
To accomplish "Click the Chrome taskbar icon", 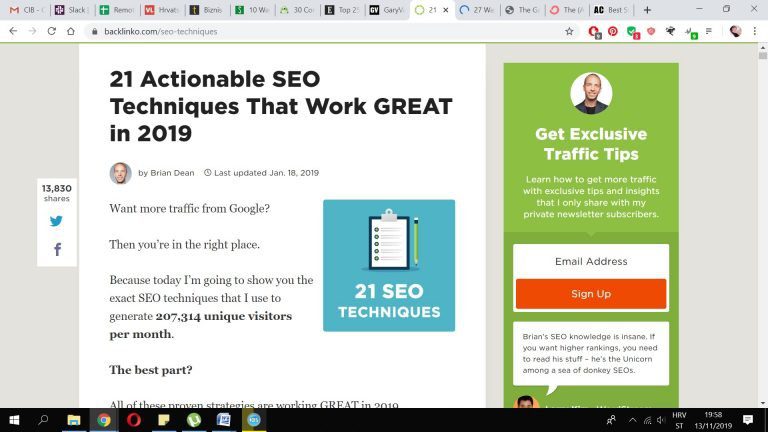I will [x=103, y=420].
